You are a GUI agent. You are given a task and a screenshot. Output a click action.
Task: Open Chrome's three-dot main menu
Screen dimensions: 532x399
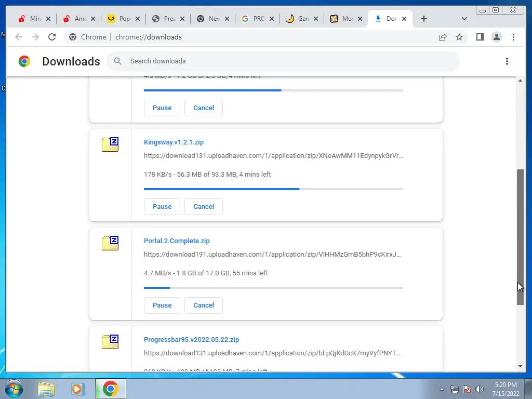coord(513,37)
